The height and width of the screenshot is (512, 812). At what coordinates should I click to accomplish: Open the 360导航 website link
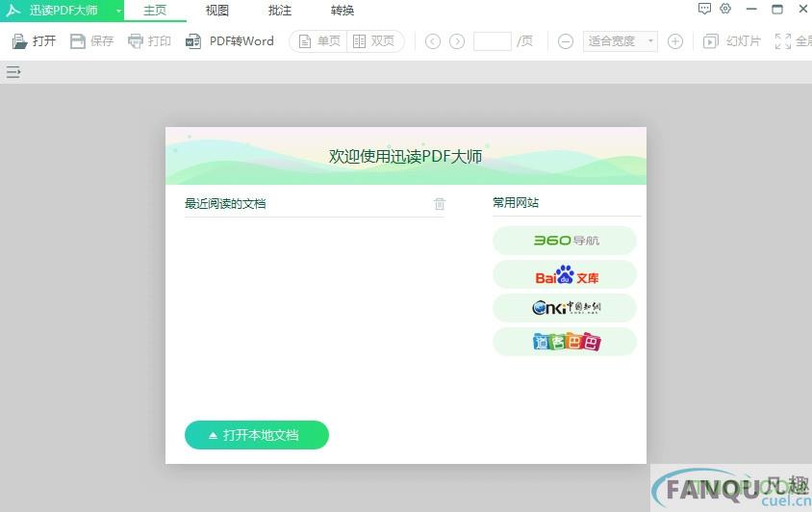point(565,241)
